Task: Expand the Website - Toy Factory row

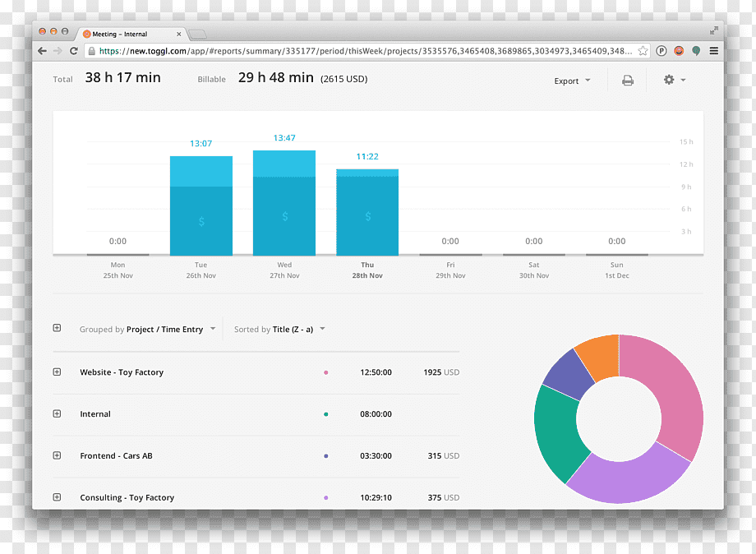Action: pyautogui.click(x=57, y=372)
